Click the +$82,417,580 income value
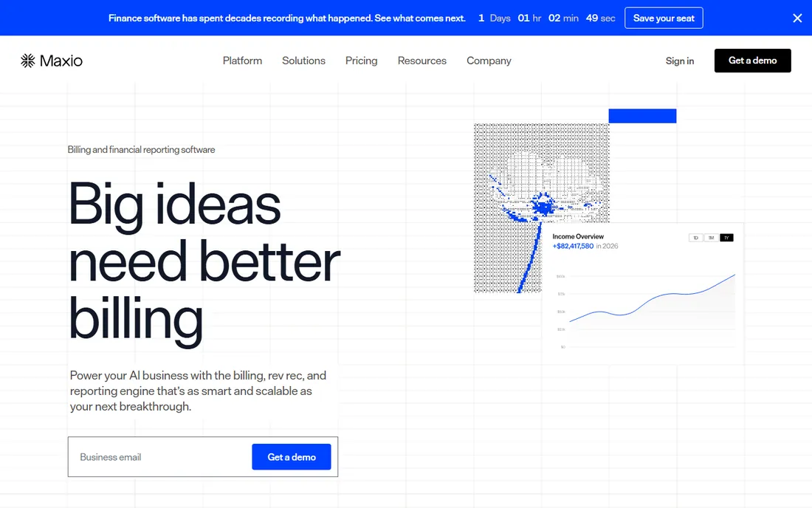This screenshot has height=508, width=812. click(573, 246)
